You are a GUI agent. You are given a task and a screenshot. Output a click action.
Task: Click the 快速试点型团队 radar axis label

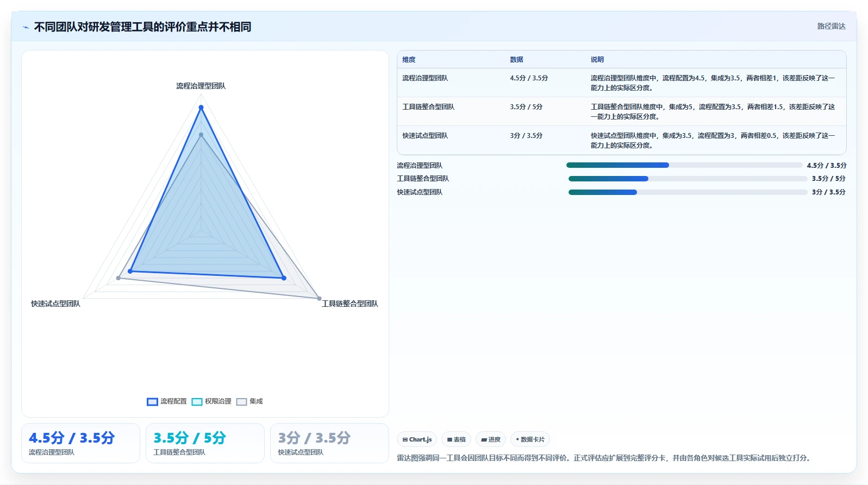click(x=55, y=304)
